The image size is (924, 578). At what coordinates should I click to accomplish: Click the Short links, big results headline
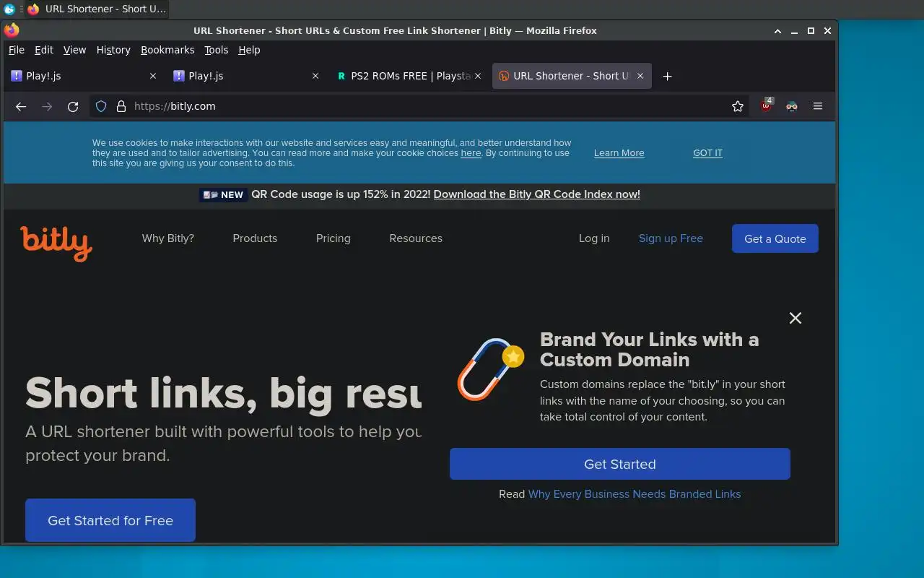pyautogui.click(x=224, y=394)
